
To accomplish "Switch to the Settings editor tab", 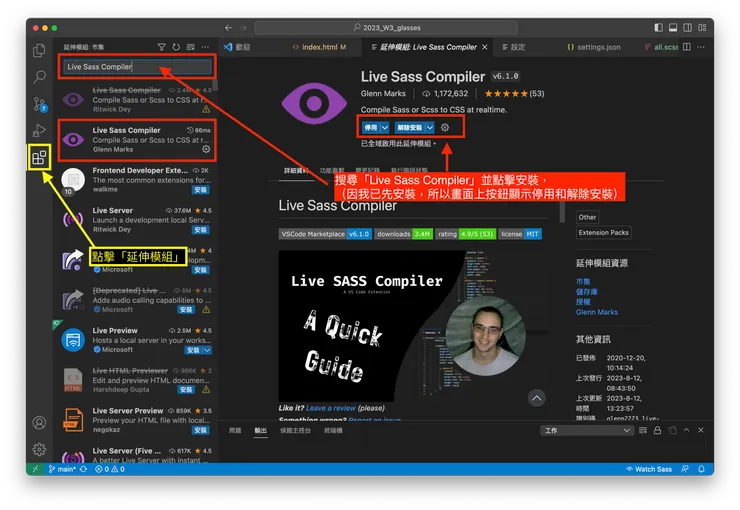I will point(513,47).
